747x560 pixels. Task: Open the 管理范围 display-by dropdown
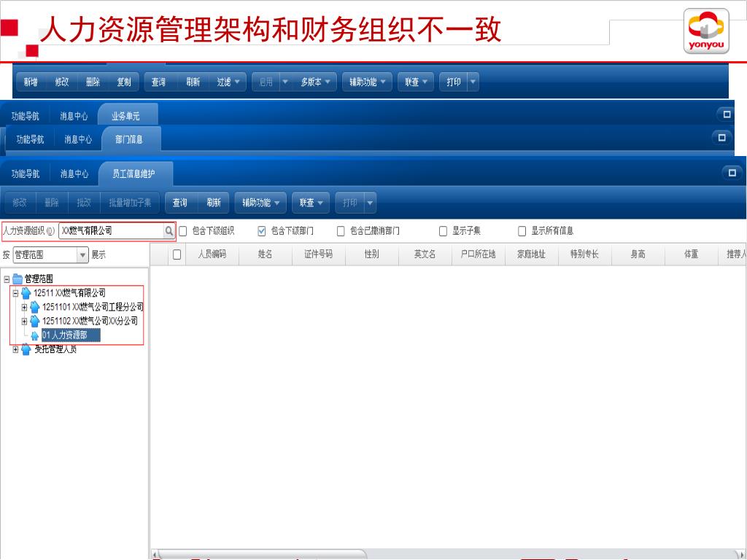82,255
